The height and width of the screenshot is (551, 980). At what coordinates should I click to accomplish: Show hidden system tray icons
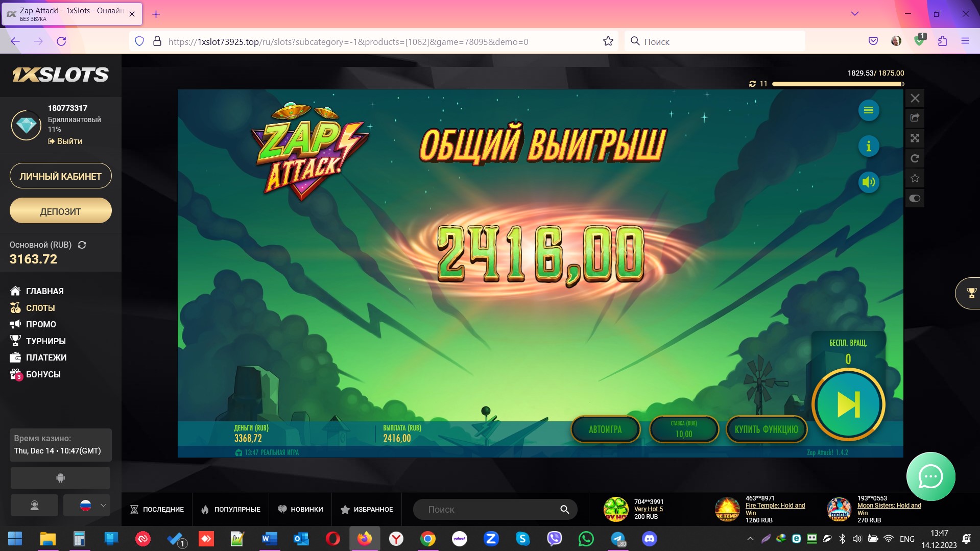[750, 539]
